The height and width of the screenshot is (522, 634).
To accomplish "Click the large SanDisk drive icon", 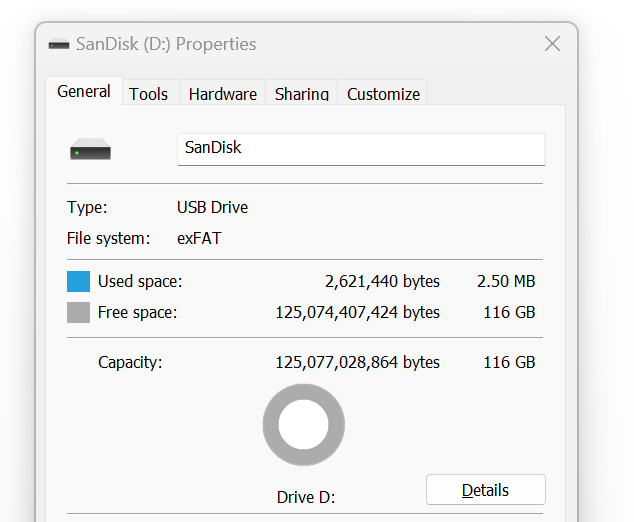I will (x=91, y=149).
